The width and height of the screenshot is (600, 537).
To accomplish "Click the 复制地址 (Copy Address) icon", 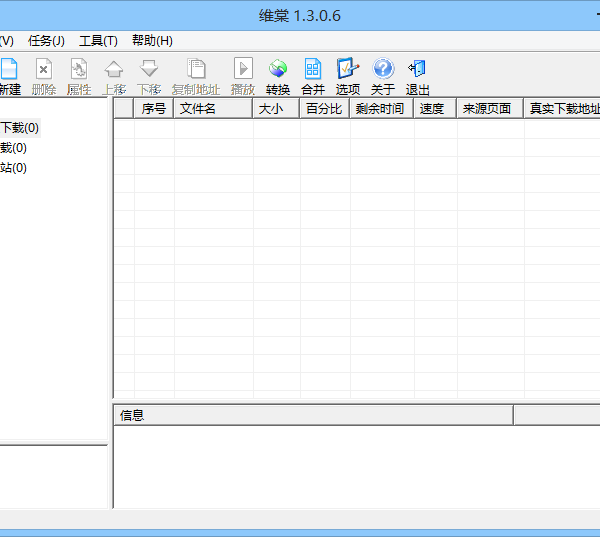I will coord(196,69).
